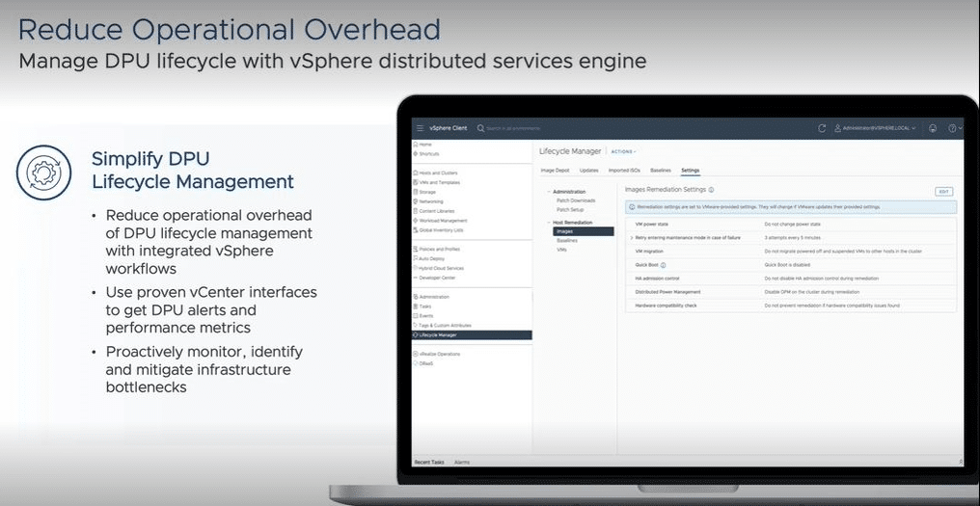This screenshot has height=506, width=980.
Task: Expand the help menu chevron
Action: 960,128
